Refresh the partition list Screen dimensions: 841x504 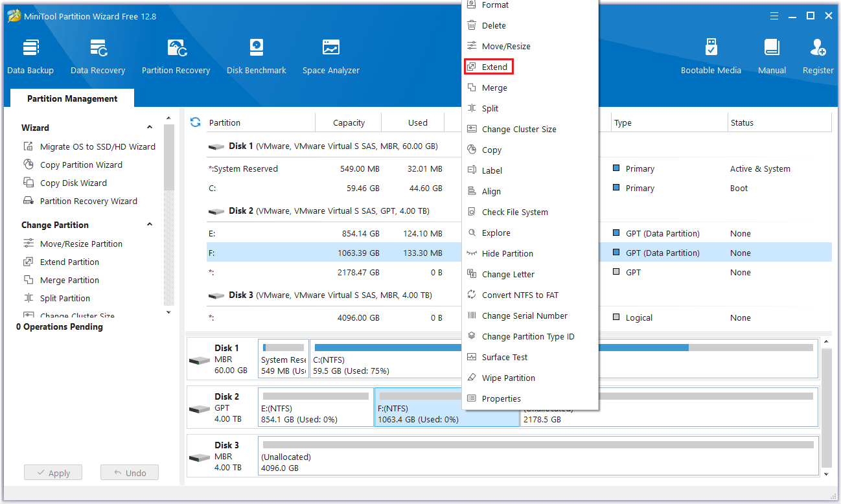(x=195, y=122)
